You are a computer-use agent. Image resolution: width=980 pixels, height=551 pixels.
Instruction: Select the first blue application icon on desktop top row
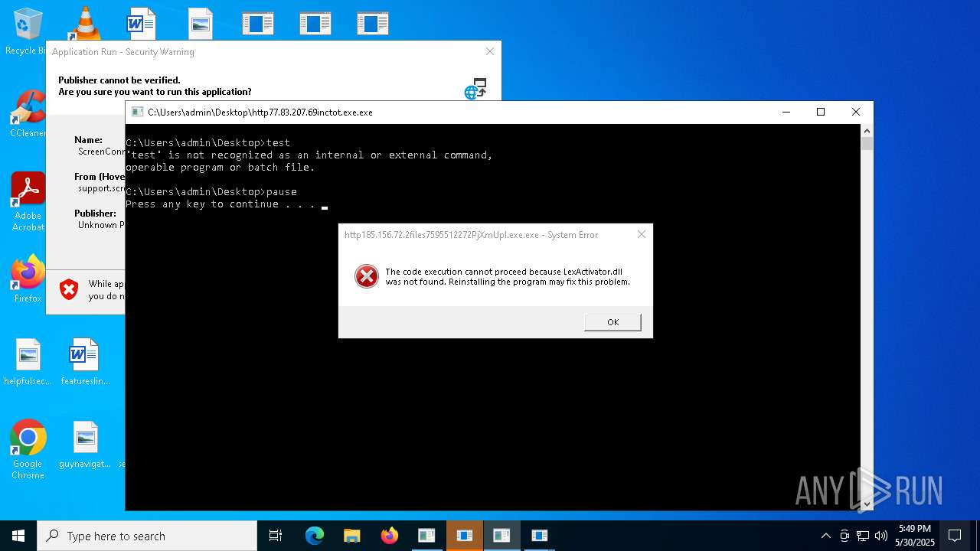point(258,23)
